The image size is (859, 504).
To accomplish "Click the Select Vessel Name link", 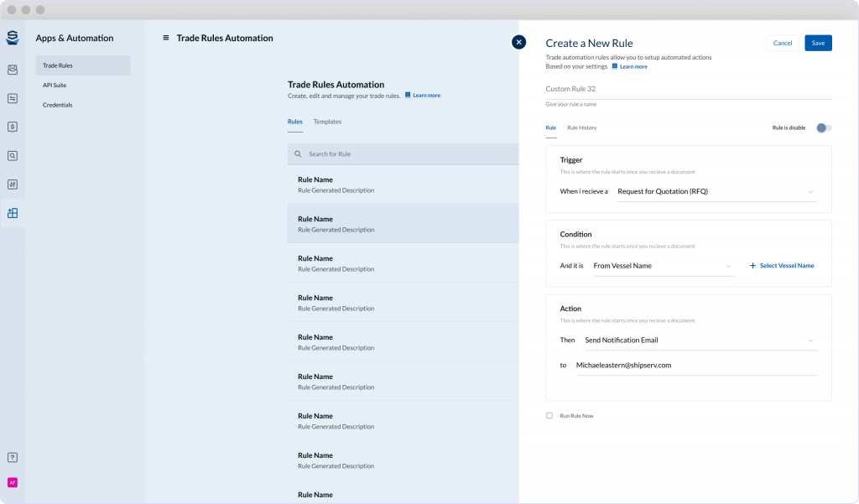I will pos(781,266).
